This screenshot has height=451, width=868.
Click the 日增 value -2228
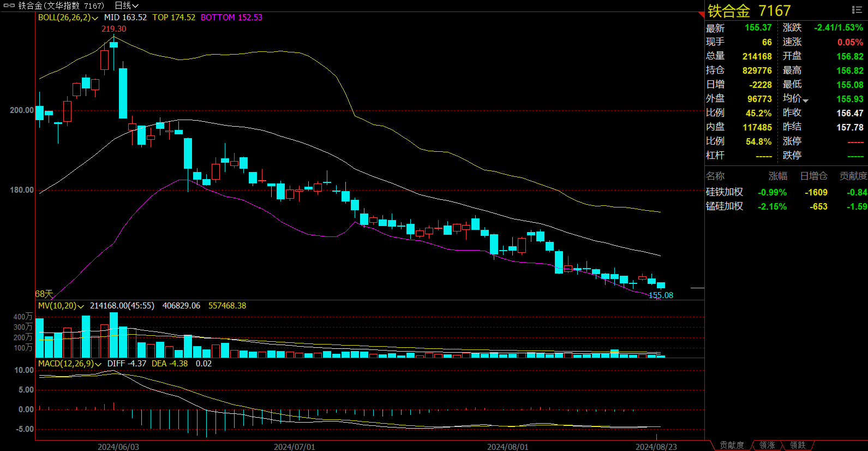[x=761, y=85]
